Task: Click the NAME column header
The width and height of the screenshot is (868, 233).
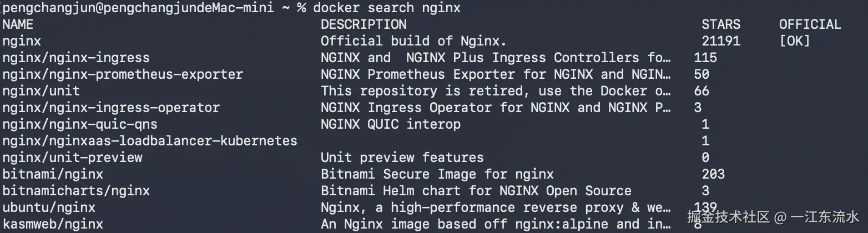Action: pyautogui.click(x=18, y=24)
